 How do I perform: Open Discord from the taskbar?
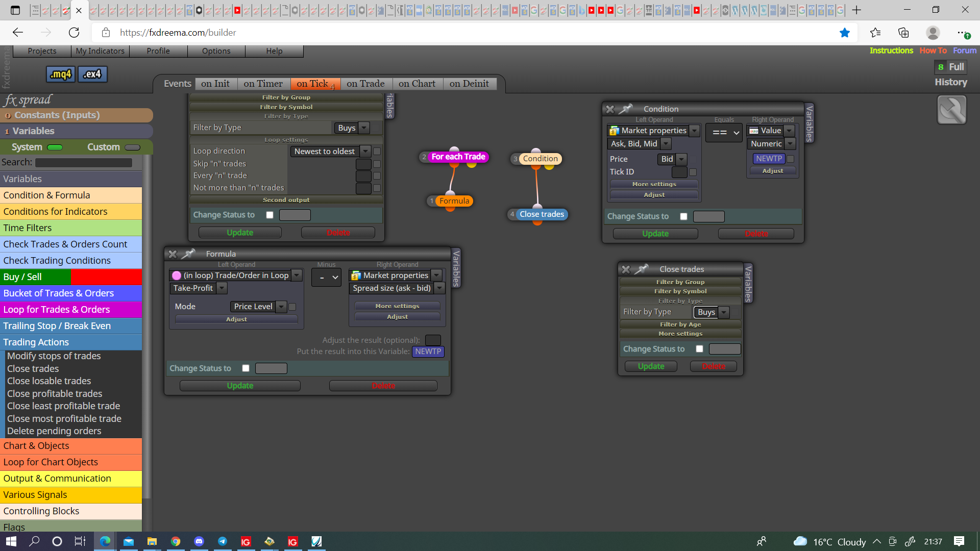199,541
